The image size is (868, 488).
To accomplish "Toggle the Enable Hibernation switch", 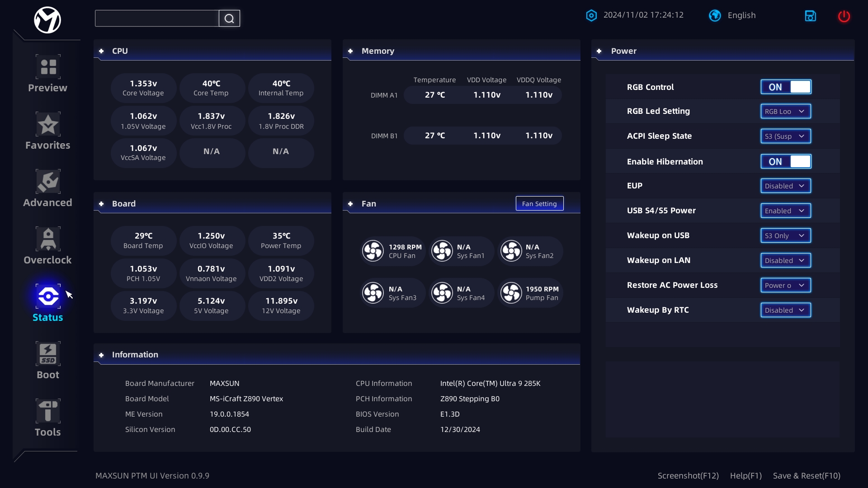I will tap(786, 161).
